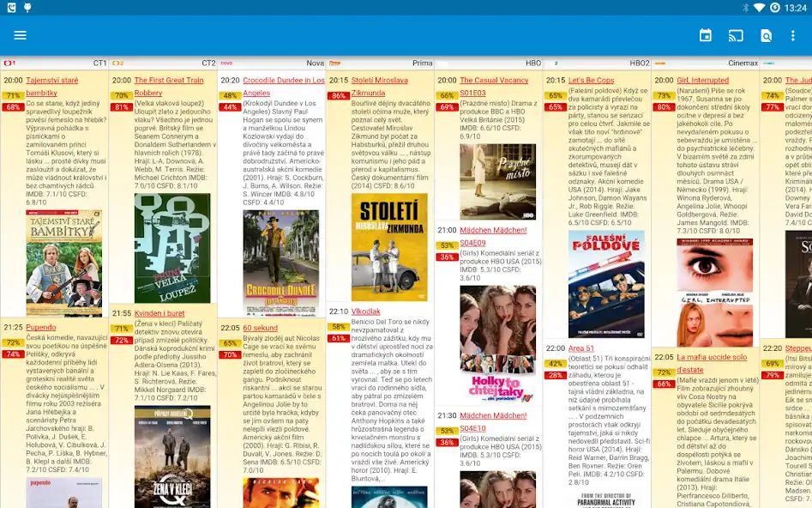Tap the Android bug notification icon
The width and height of the screenshot is (812, 508).
coord(27,8)
